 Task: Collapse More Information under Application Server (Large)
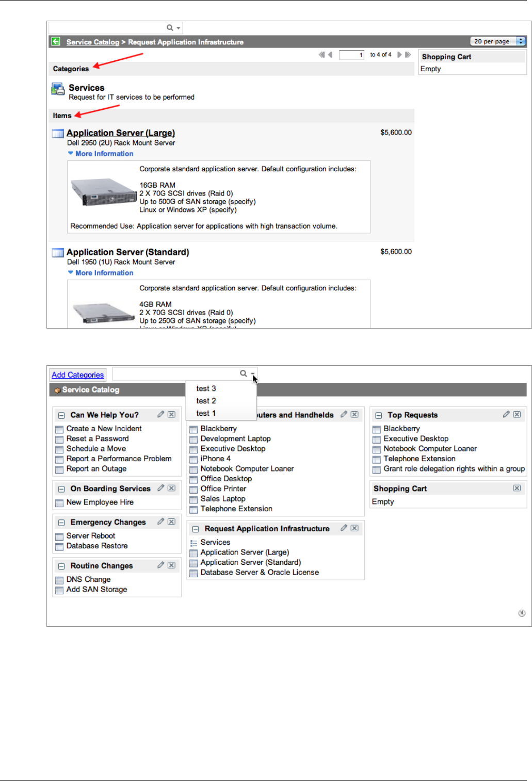(x=101, y=154)
